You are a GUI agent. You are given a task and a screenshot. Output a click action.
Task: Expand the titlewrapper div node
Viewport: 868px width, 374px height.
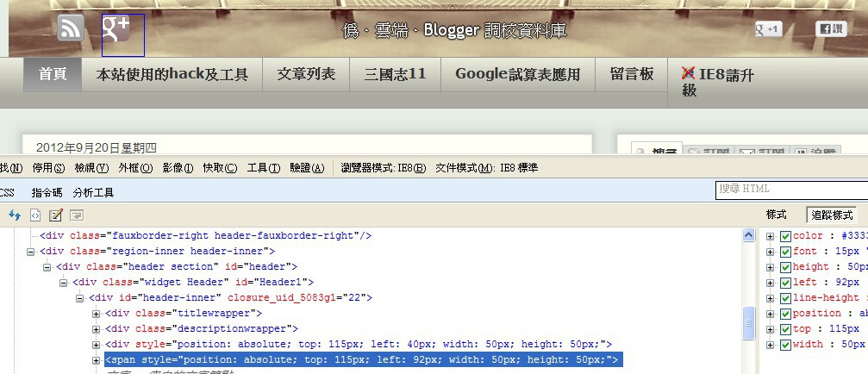tap(96, 314)
